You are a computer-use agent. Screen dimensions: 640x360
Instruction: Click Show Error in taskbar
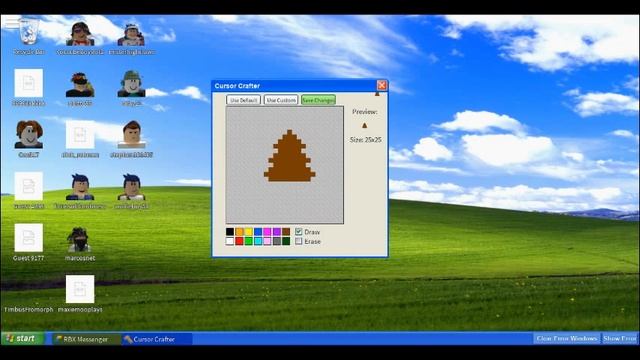(x=620, y=338)
